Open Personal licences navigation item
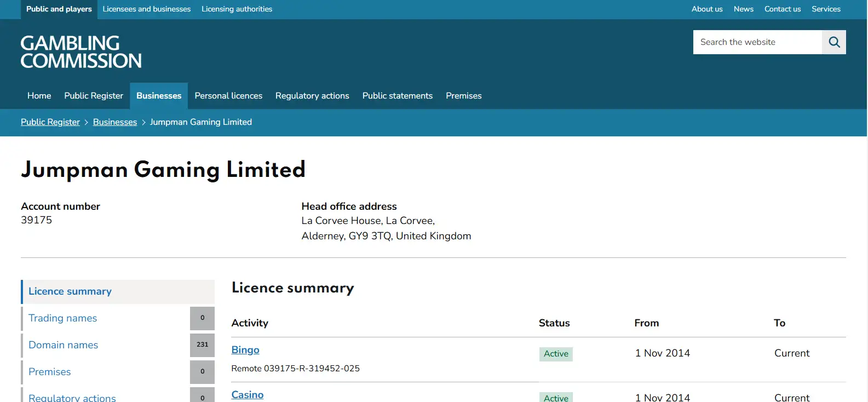This screenshot has width=868, height=402. (228, 96)
